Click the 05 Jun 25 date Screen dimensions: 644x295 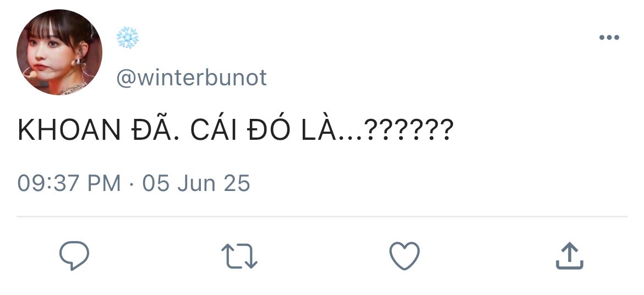tap(197, 183)
